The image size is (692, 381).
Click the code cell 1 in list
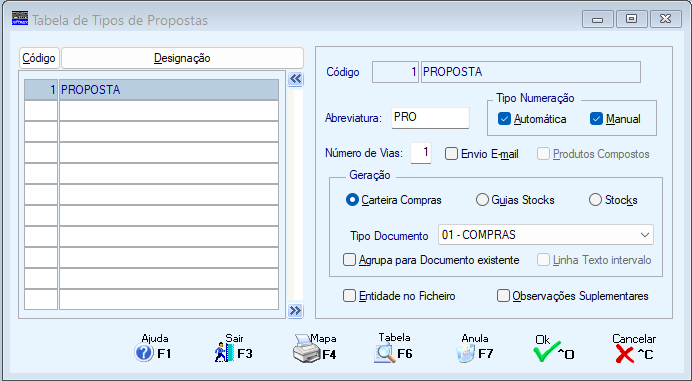pos(41,90)
